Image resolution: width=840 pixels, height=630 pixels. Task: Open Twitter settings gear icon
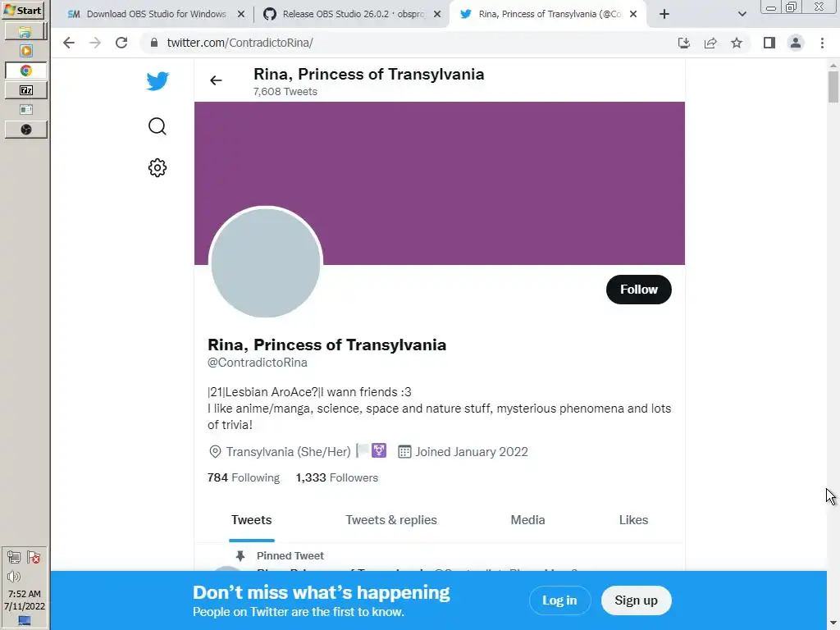click(x=157, y=167)
